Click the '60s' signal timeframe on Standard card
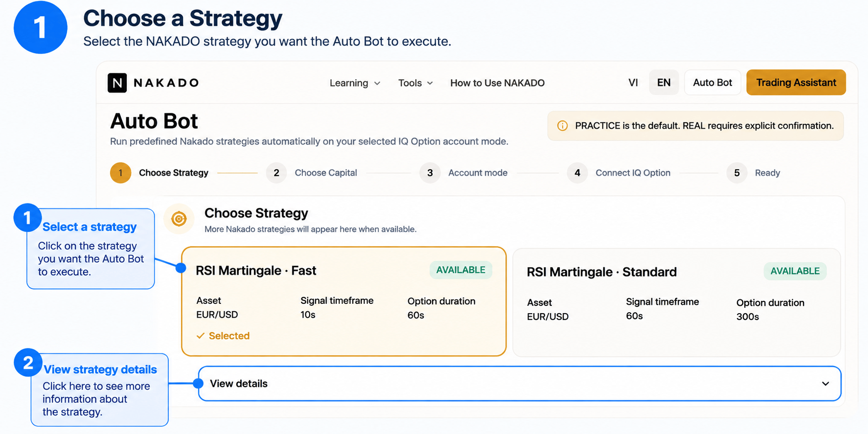Screen dimensions: 868x434 pos(635,316)
